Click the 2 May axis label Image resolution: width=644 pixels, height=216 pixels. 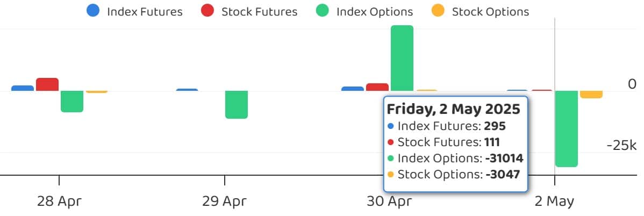[555, 201]
